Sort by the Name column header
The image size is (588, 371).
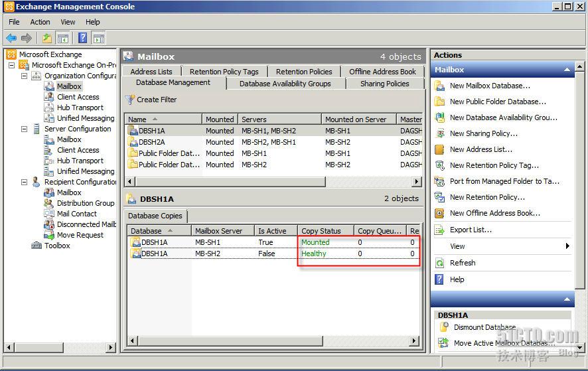coord(163,119)
